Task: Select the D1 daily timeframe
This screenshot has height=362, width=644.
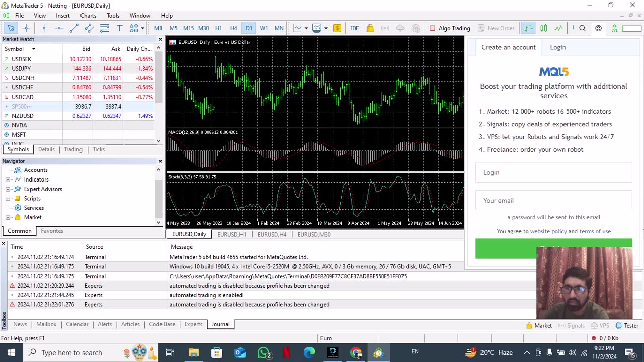Action: coord(249,28)
